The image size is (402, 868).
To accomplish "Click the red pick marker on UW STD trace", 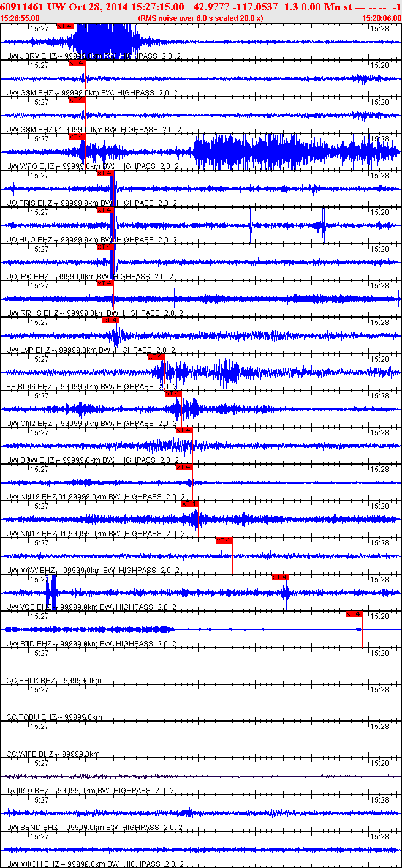I will (354, 614).
